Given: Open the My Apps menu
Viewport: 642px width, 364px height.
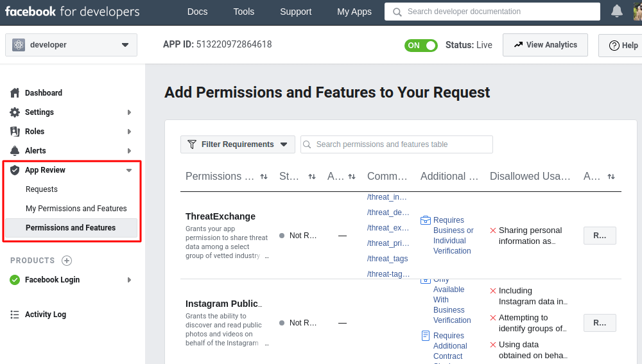Looking at the screenshot, I should pyautogui.click(x=354, y=12).
